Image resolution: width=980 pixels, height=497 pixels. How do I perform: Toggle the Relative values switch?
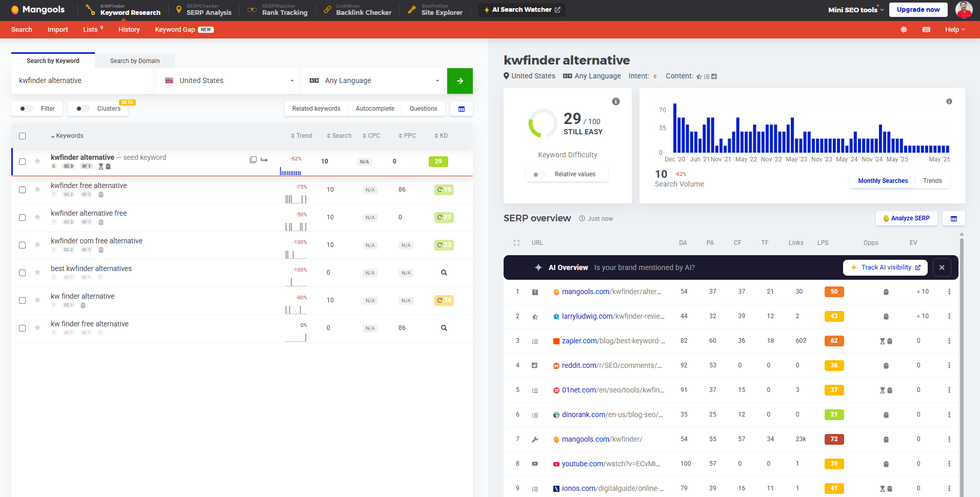539,175
